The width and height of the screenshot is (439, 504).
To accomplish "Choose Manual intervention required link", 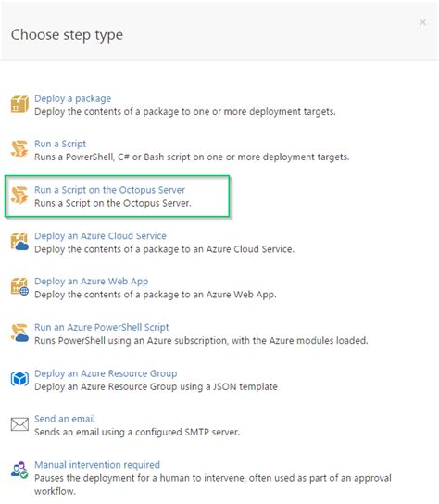I will [97, 465].
